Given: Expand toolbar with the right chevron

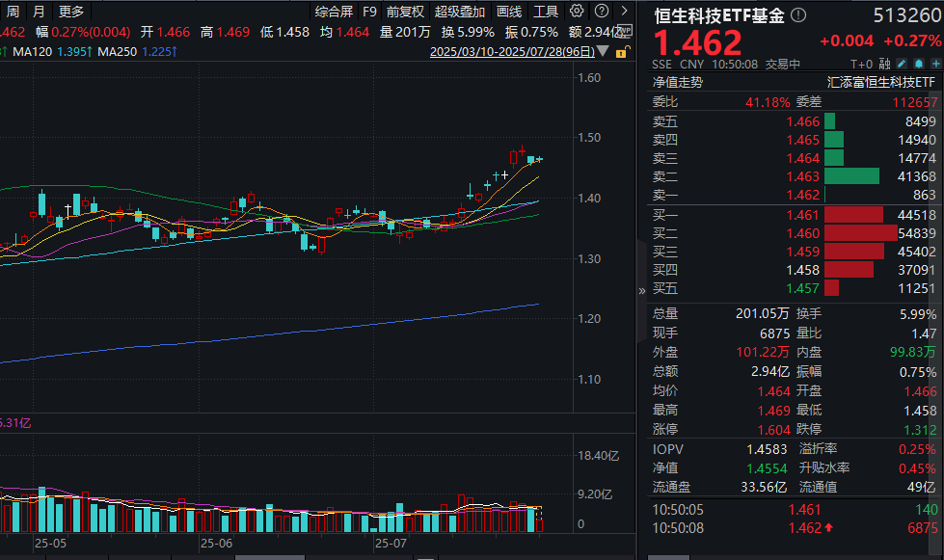Looking at the screenshot, I should click(624, 11).
